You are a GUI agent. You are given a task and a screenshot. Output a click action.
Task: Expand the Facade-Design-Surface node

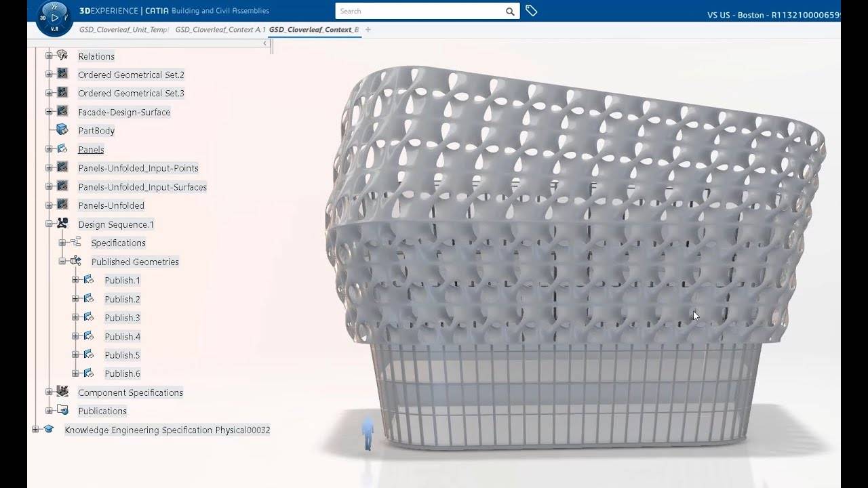click(x=49, y=111)
